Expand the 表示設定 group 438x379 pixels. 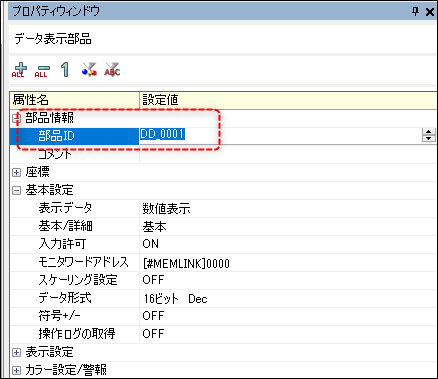16,352
